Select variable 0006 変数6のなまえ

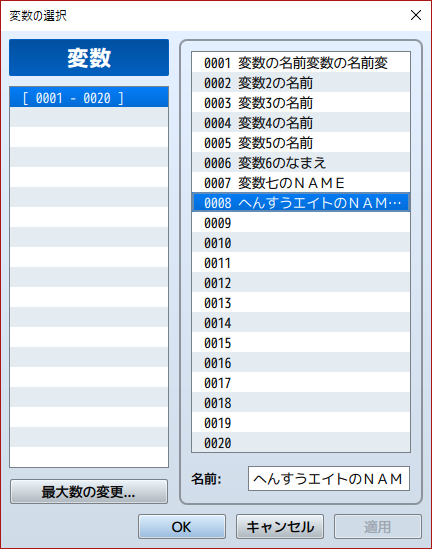pyautogui.click(x=301, y=162)
